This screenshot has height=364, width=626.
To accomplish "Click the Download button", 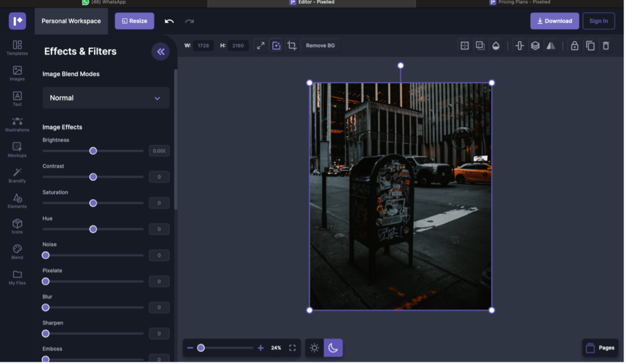I will (554, 21).
